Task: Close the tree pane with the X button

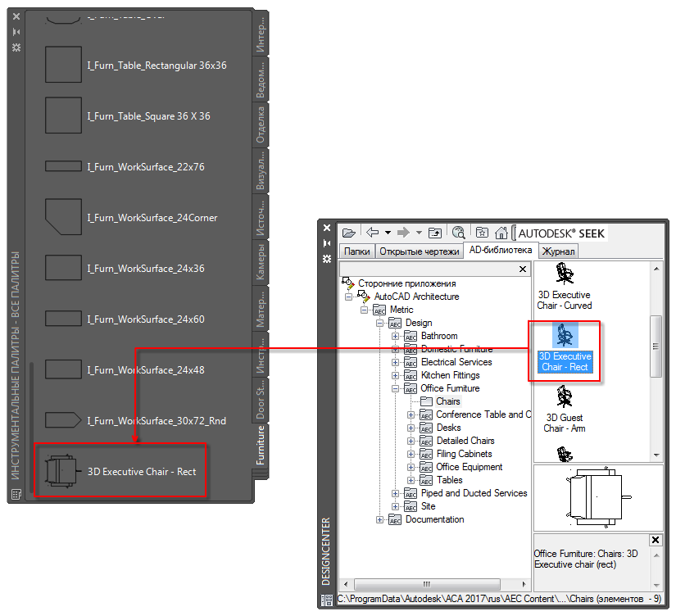Action: (523, 269)
